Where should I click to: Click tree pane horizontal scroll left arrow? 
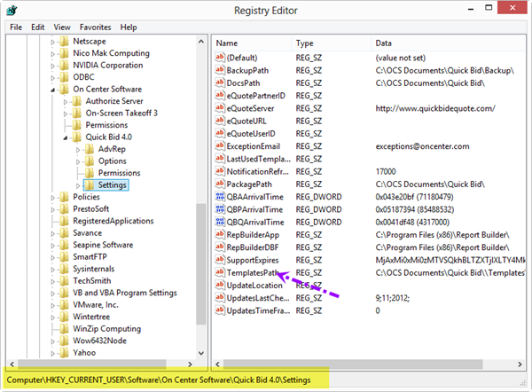click(x=12, y=365)
